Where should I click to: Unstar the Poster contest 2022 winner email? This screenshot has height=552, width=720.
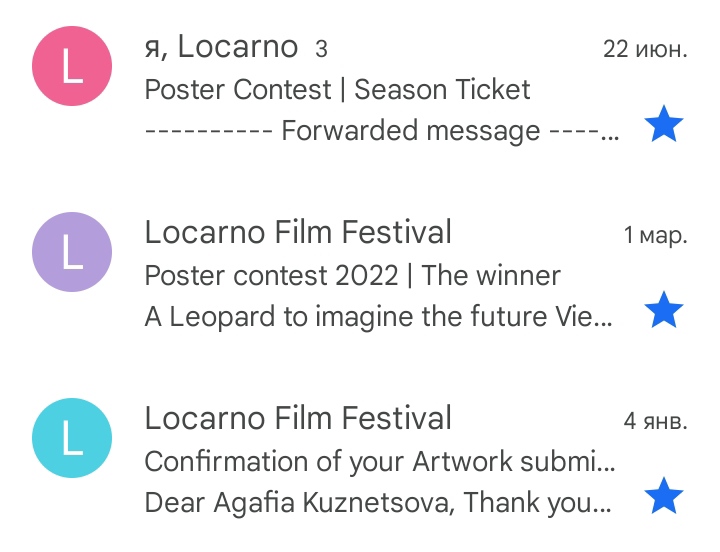(664, 310)
